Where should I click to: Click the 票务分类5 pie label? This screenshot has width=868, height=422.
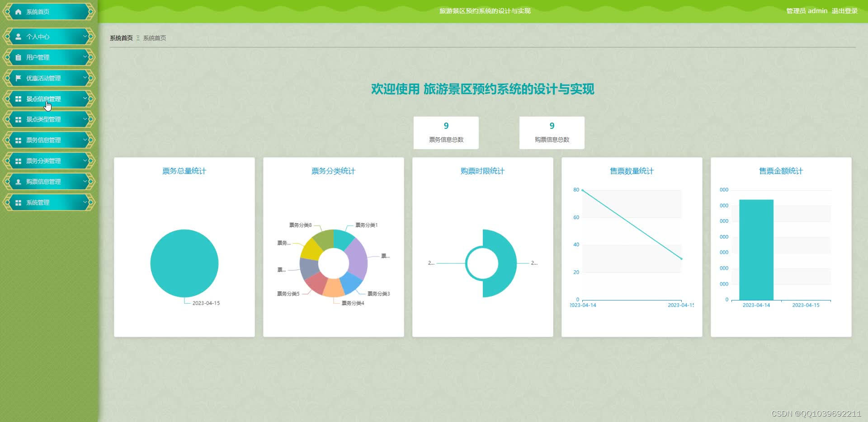tap(288, 294)
